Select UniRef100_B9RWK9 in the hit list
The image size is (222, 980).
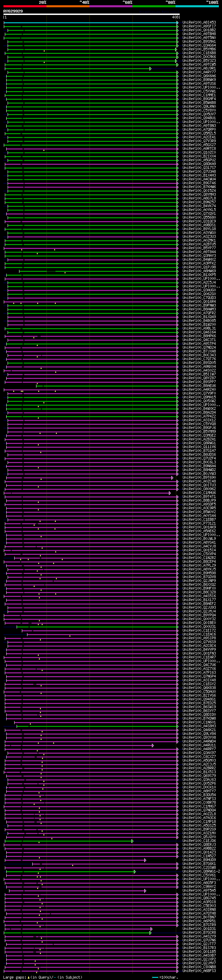(x=199, y=80)
